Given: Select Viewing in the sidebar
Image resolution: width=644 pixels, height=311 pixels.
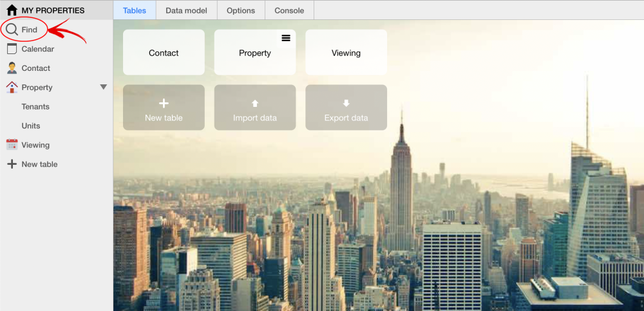Looking at the screenshot, I should [35, 145].
